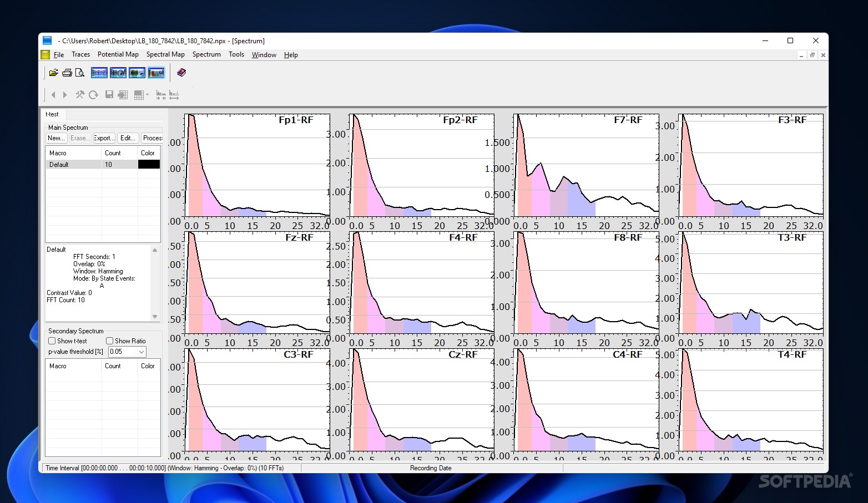Click the grid layout icon
868x503 pixels.
139,95
